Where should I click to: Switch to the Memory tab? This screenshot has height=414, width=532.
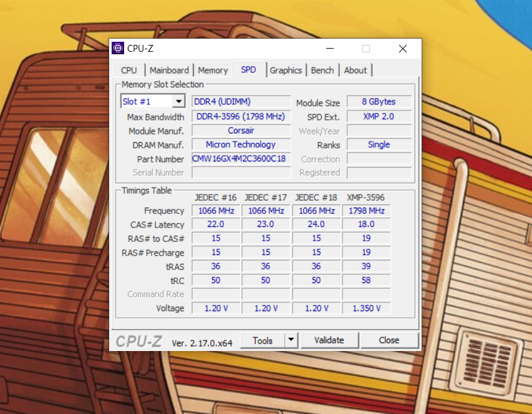[213, 70]
